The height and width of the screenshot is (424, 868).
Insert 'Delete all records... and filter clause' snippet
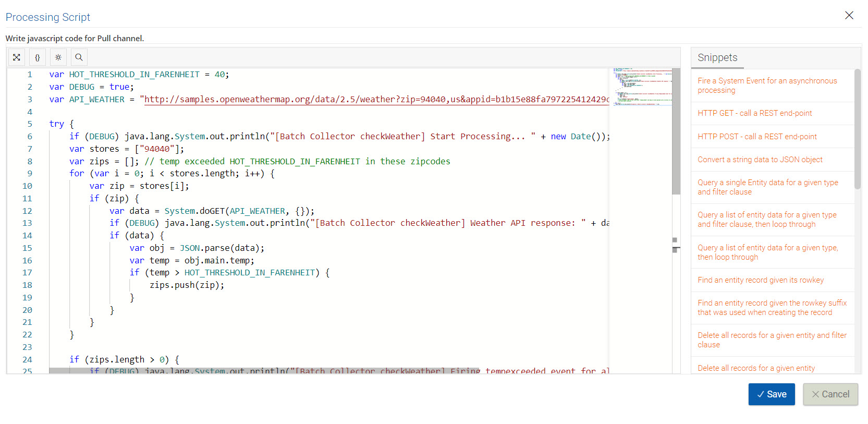click(x=772, y=340)
